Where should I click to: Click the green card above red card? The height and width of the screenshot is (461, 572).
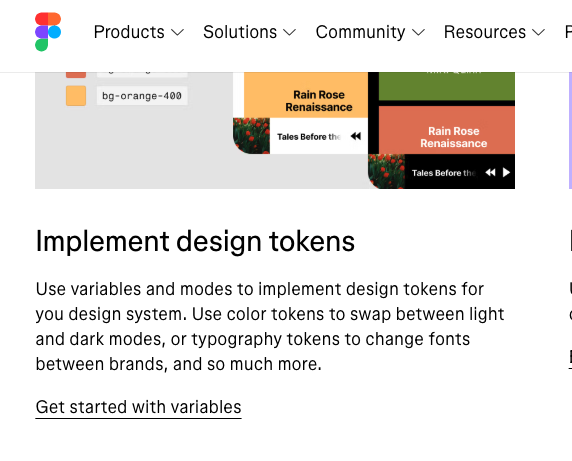click(x=447, y=86)
